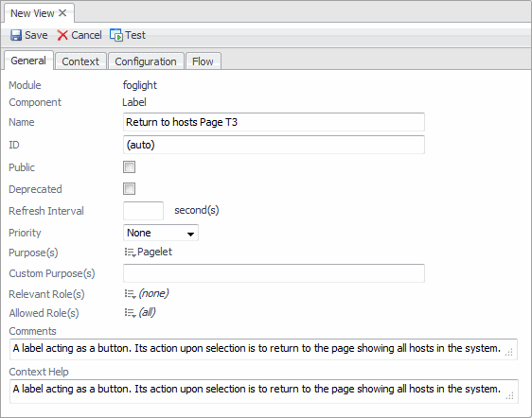Click inside the Comments text area
This screenshot has width=532, height=418.
pos(263,349)
